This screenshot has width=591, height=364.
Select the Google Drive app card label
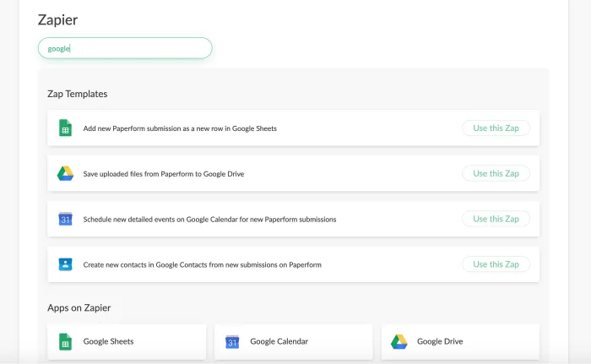click(440, 342)
